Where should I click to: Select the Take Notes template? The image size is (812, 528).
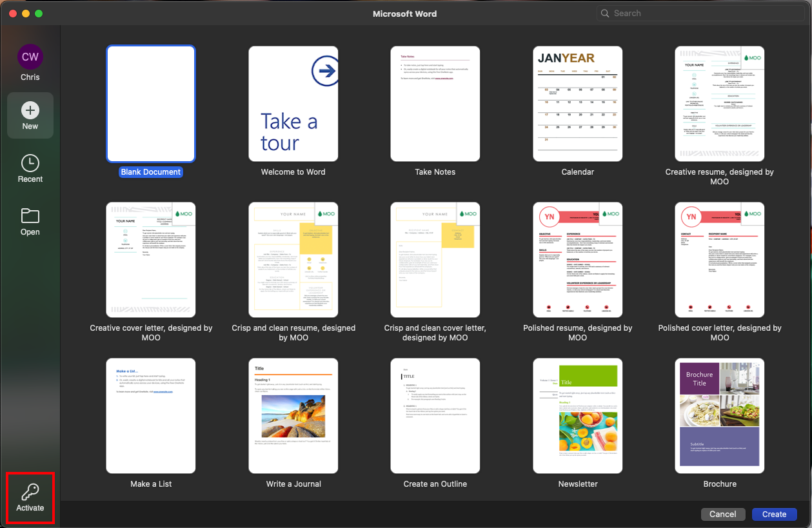pyautogui.click(x=435, y=104)
